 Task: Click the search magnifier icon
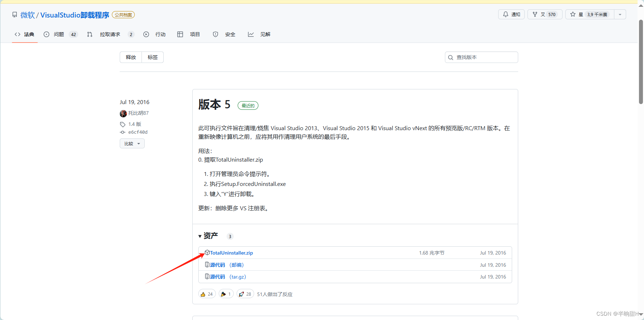pyautogui.click(x=451, y=57)
